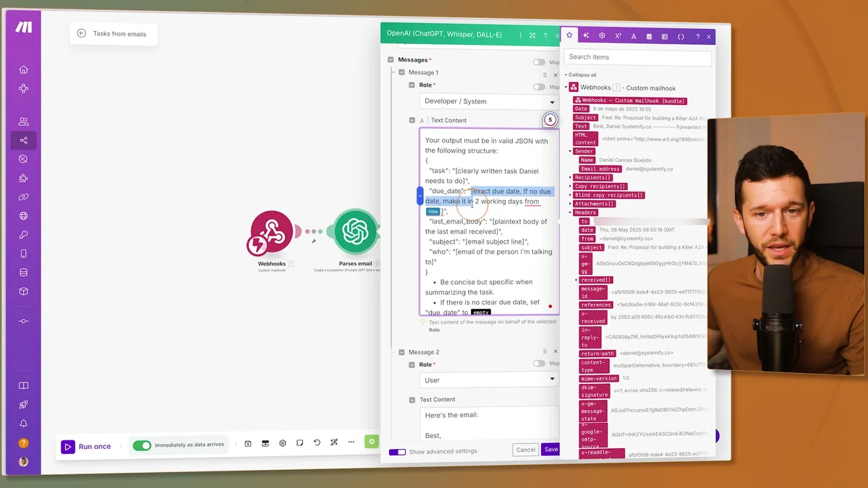Click 'Run once' to execute the scenario

tap(87, 446)
